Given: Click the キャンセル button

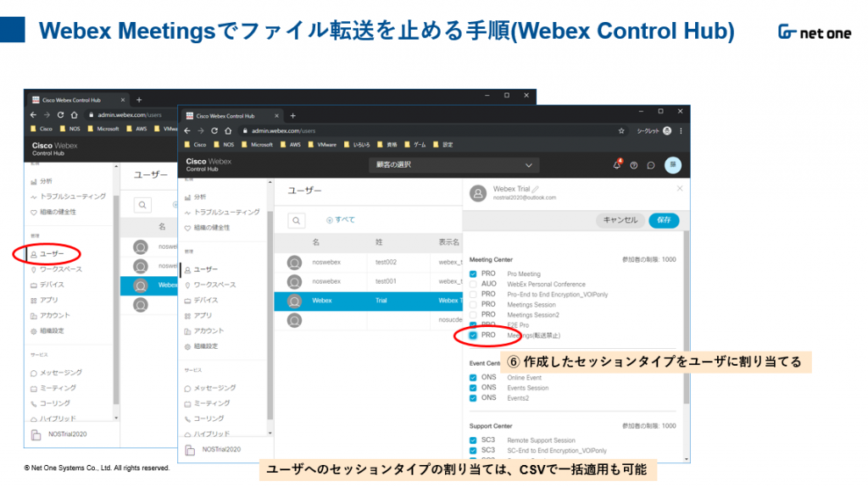Looking at the screenshot, I should coord(620,220).
